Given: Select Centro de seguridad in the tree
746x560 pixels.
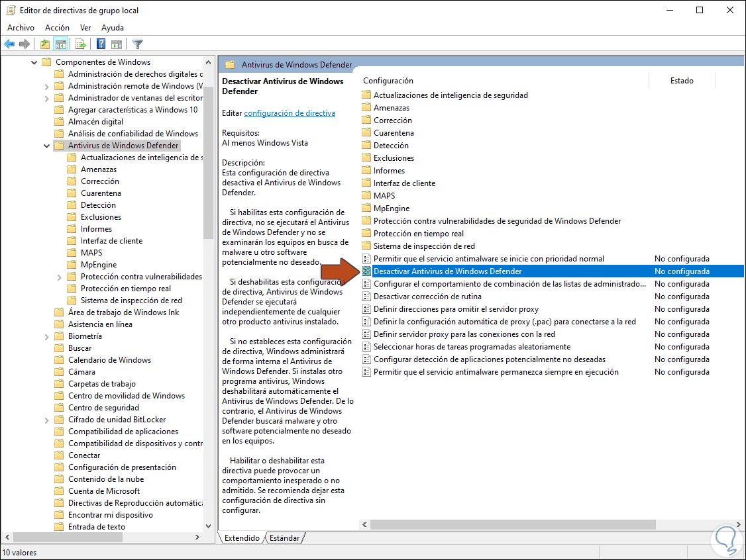Looking at the screenshot, I should coord(104,408).
